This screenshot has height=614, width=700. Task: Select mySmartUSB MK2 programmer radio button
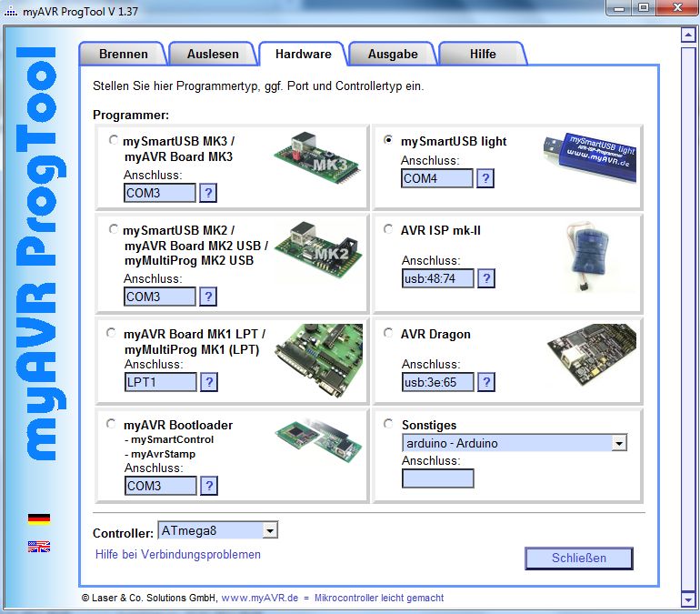tap(114, 229)
